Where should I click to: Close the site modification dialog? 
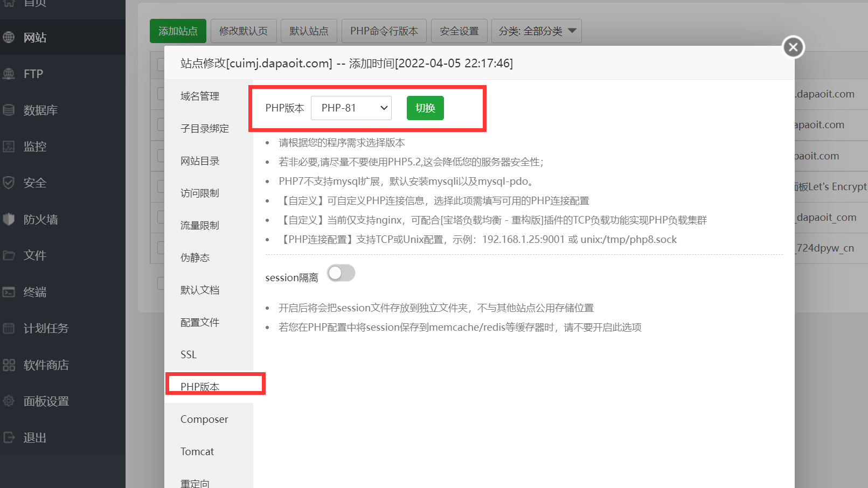793,47
